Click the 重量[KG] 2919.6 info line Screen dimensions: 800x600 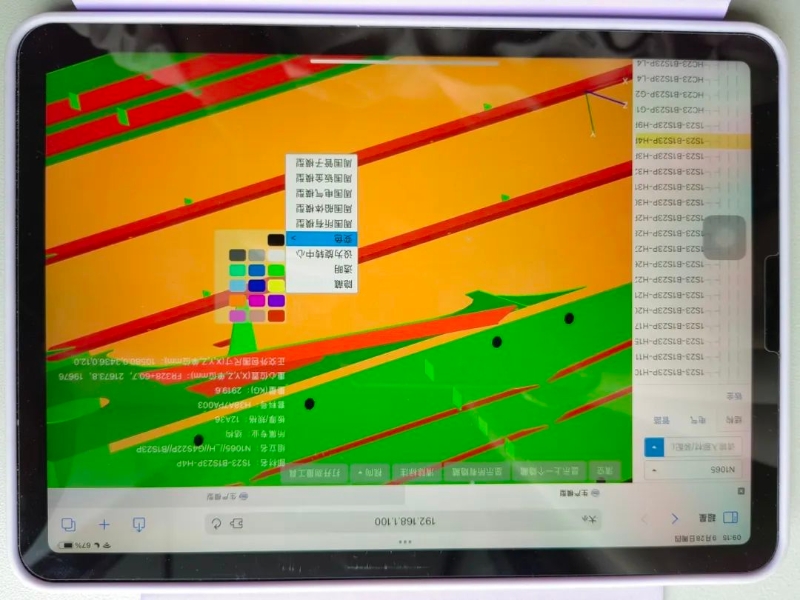click(251, 390)
